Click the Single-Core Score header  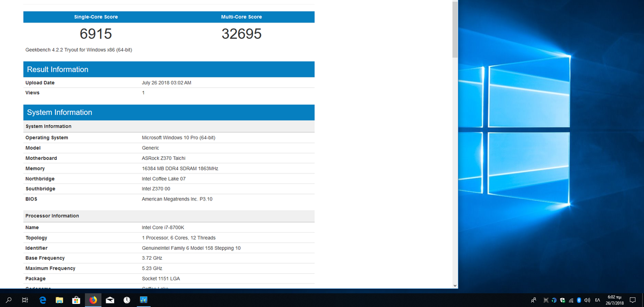96,17
